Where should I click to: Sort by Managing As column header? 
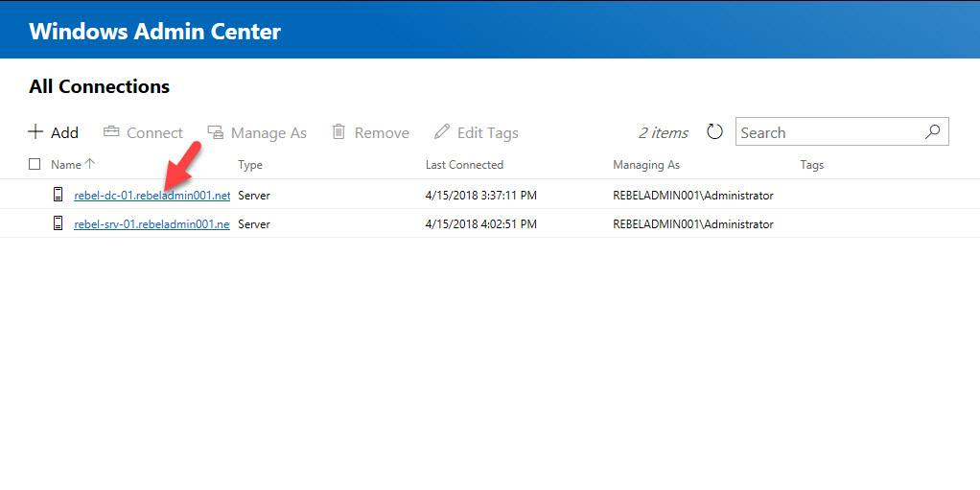tap(646, 165)
